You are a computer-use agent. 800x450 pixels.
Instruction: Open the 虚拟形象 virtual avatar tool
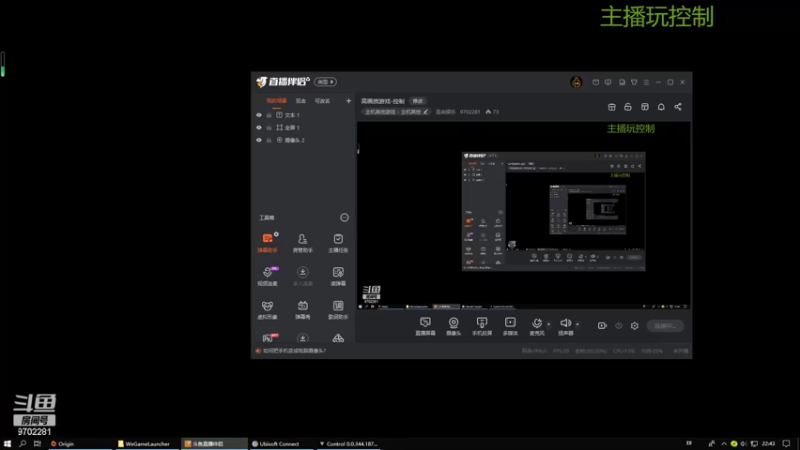267,310
